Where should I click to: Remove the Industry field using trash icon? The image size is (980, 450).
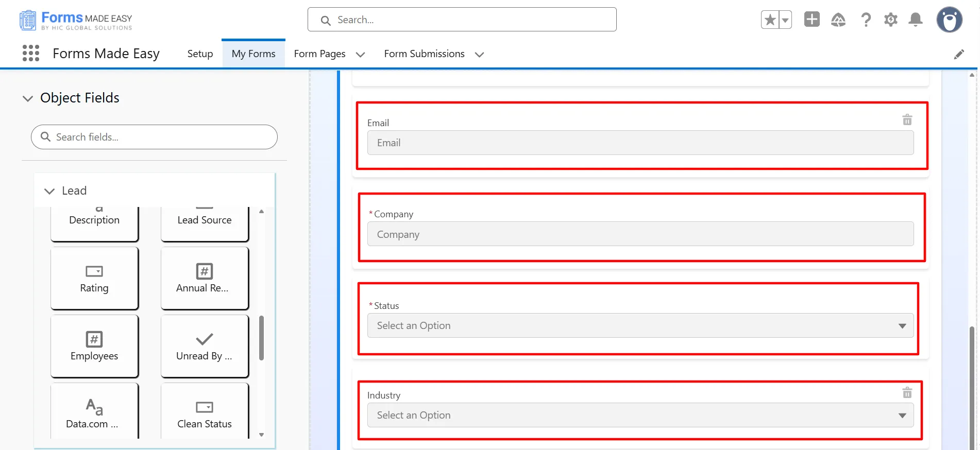click(x=907, y=393)
